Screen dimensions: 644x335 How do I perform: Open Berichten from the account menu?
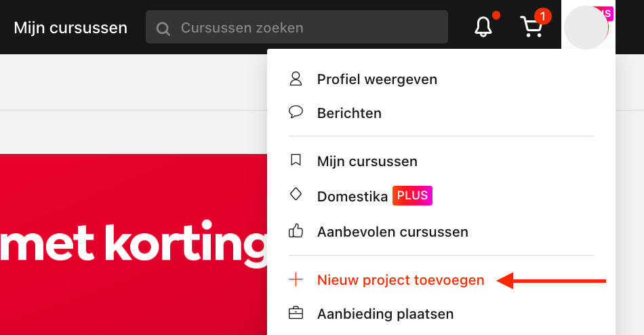point(349,113)
